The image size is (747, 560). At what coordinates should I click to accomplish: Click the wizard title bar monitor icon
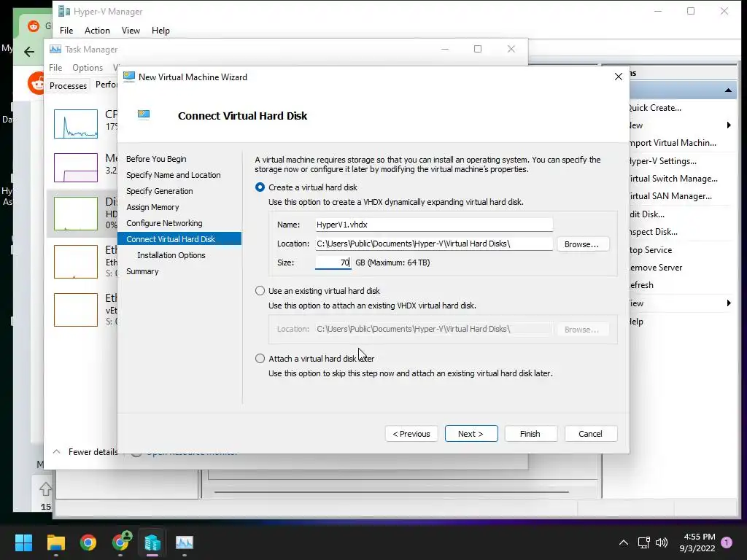[x=128, y=77]
